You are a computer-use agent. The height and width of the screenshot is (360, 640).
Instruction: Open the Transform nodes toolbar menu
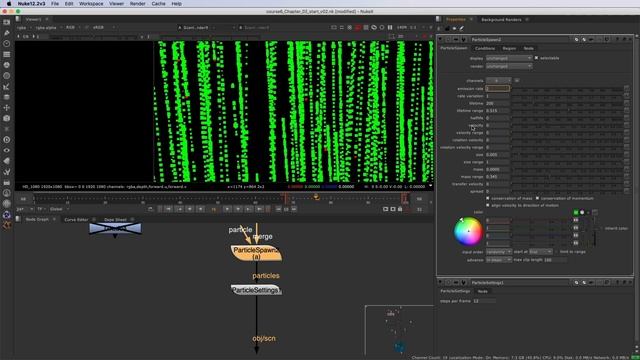7,107
